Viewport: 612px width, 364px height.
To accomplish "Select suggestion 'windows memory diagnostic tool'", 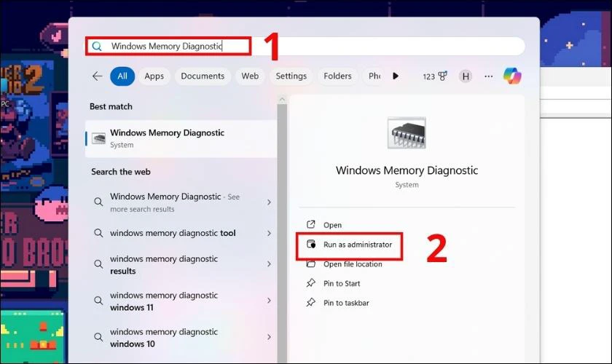I will pyautogui.click(x=181, y=233).
